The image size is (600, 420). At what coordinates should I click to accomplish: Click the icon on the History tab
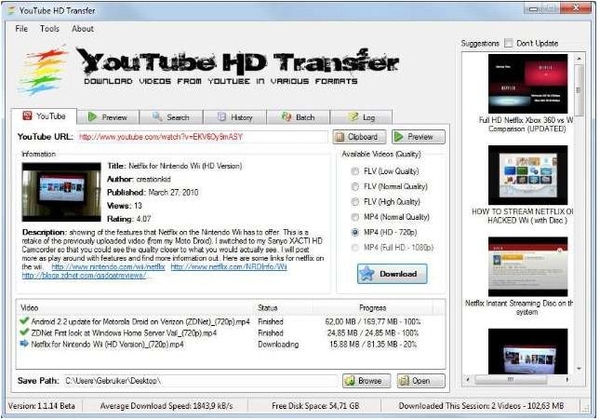222,117
